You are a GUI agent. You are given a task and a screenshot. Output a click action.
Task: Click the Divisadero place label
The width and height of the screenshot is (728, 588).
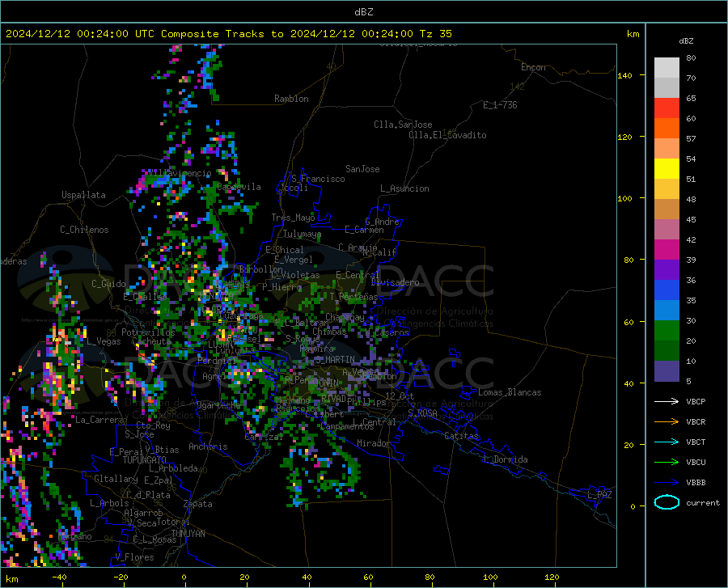tap(395, 282)
